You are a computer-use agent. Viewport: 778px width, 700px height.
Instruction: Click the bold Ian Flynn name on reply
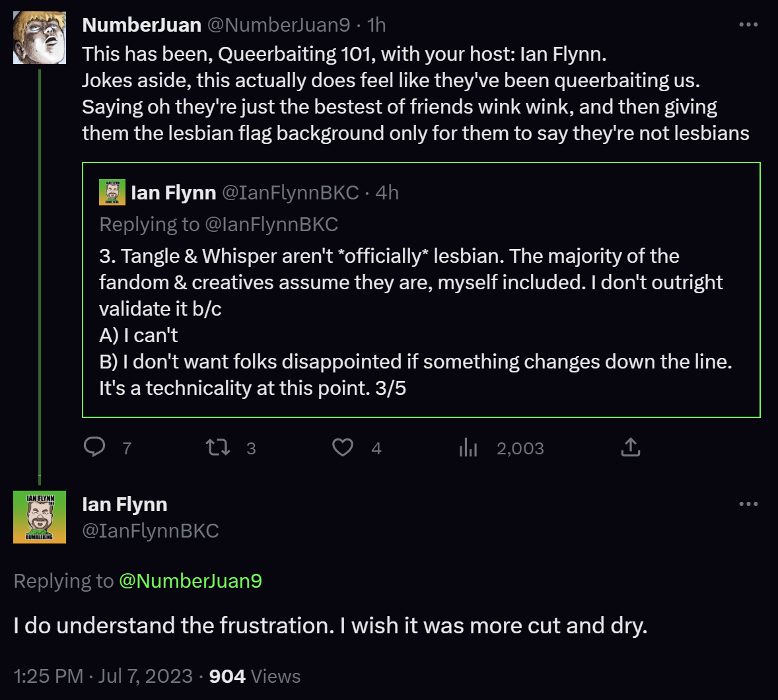coord(124,505)
